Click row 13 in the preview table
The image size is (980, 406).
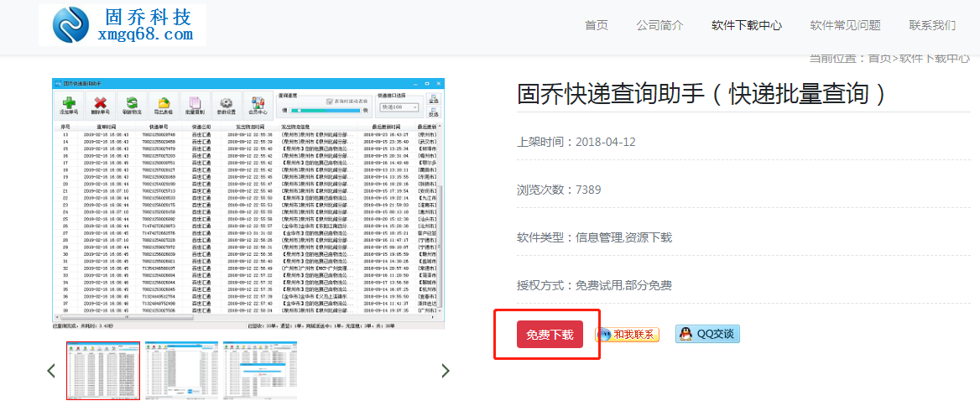tap(246, 134)
